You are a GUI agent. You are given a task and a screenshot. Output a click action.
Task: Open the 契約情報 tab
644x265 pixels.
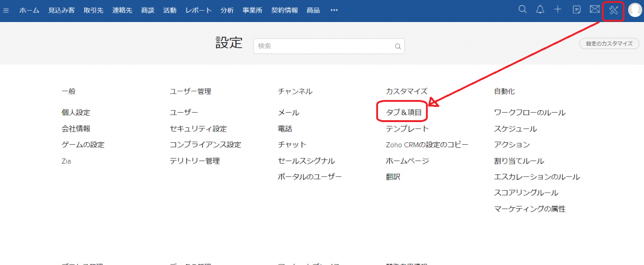pos(285,11)
